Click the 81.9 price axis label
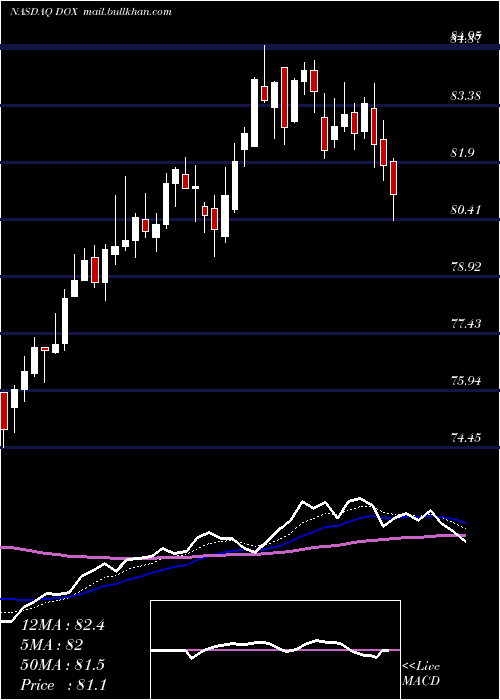Screen dimensions: 500x700 pos(462,153)
